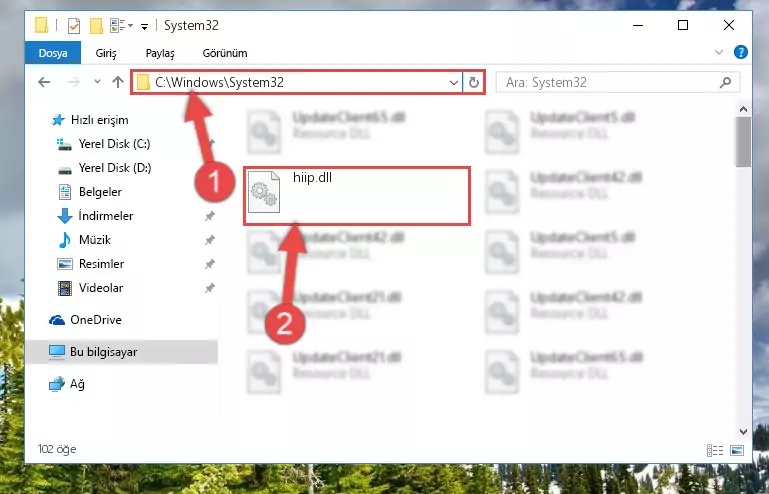Click the Videolar film strip icon

tap(65, 288)
